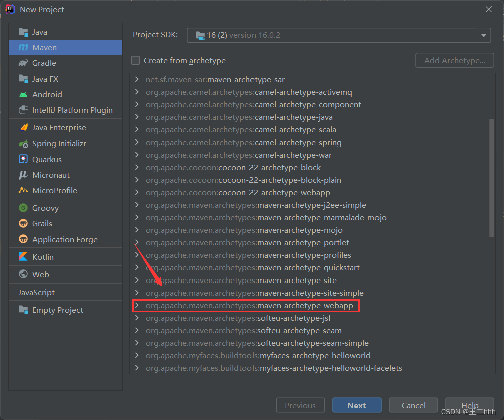Select Maven project type label
The height and width of the screenshot is (420, 504).
pos(44,48)
